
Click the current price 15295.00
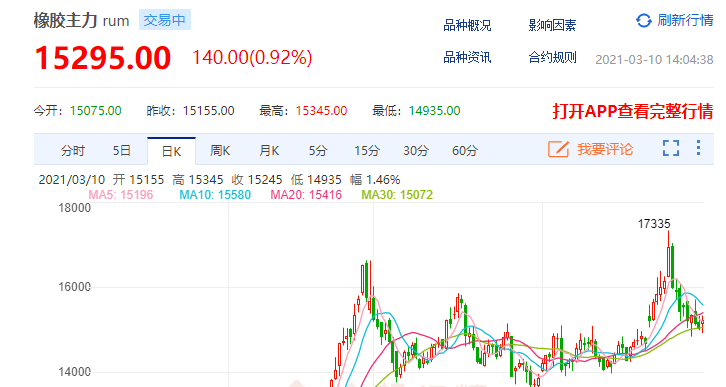point(103,58)
